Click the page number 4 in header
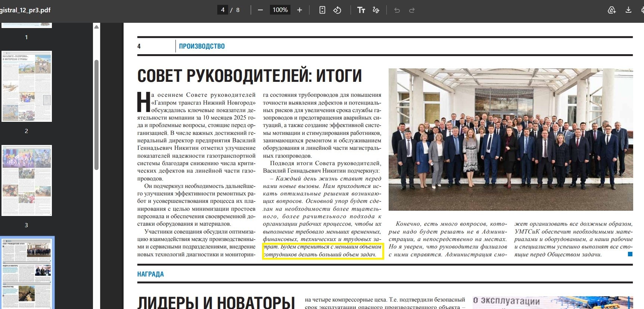 pyautogui.click(x=139, y=46)
